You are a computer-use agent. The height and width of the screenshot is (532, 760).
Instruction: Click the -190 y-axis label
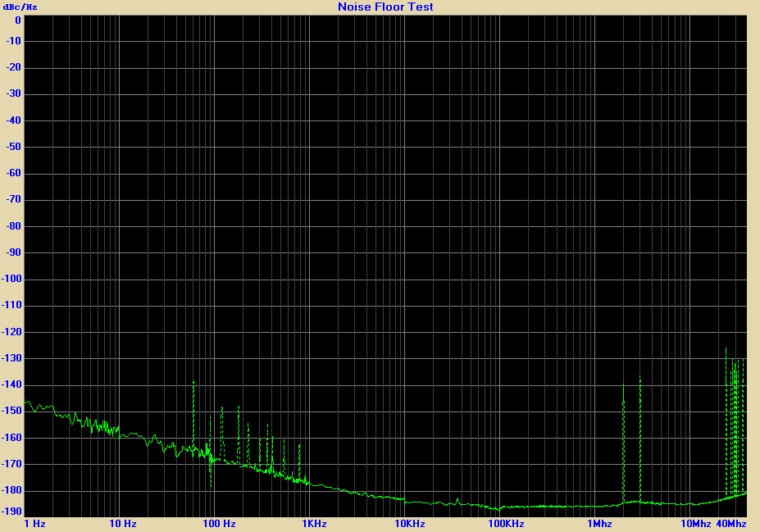(11, 512)
